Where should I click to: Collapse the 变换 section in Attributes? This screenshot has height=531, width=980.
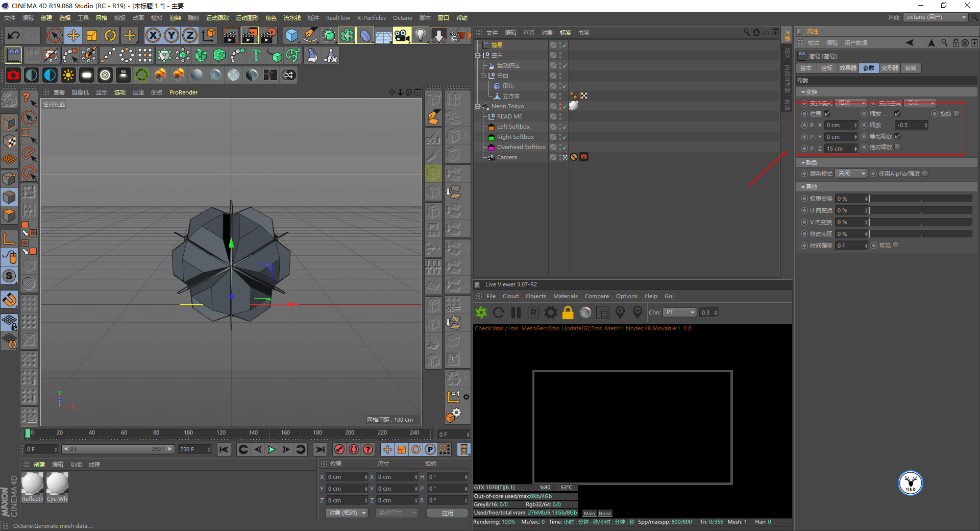click(x=803, y=92)
